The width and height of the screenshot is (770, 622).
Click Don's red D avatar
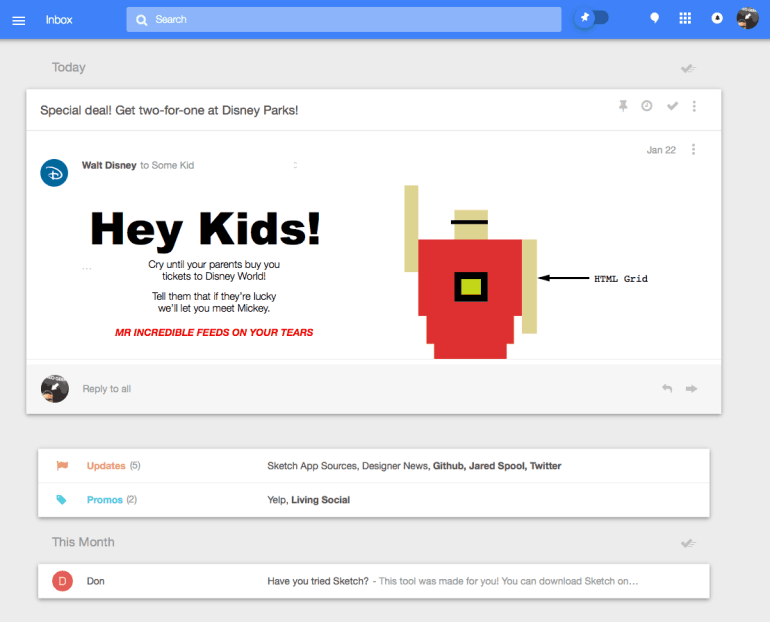[62, 581]
